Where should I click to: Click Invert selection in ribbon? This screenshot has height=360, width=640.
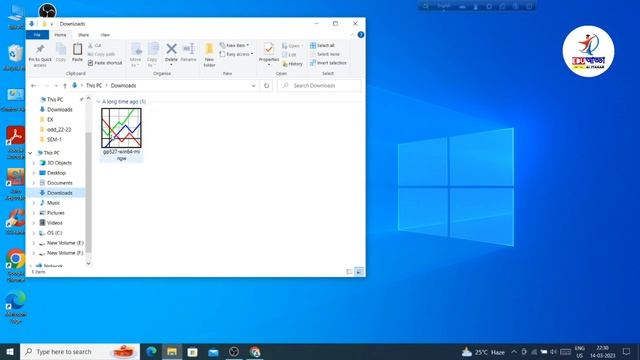(328, 63)
